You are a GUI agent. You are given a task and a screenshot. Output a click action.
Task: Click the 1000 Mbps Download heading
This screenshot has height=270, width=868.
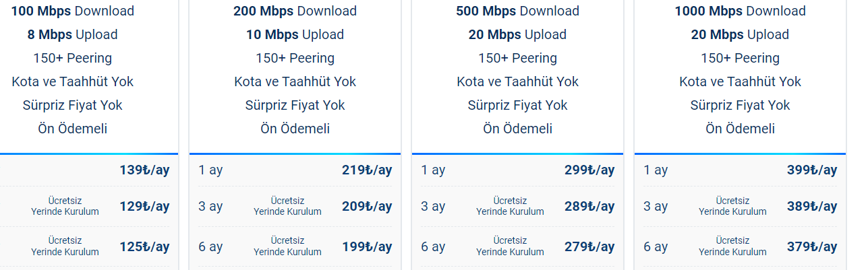click(740, 11)
